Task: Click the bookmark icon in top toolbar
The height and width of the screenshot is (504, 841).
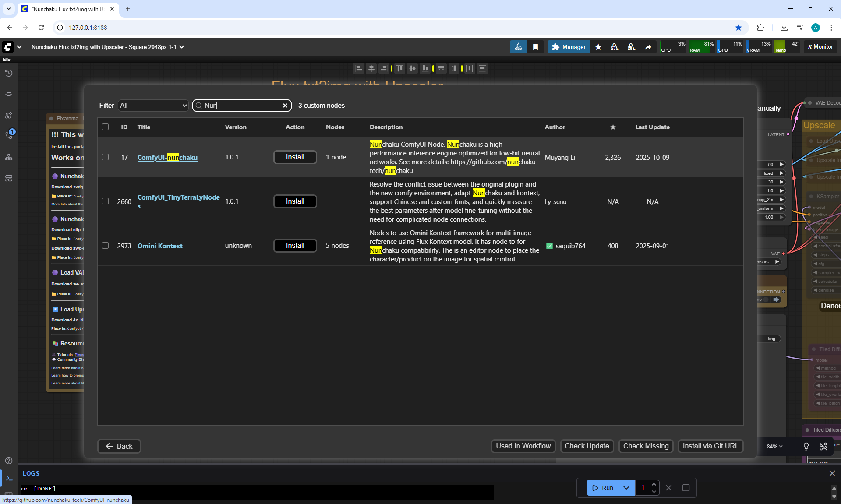Action: tap(535, 47)
